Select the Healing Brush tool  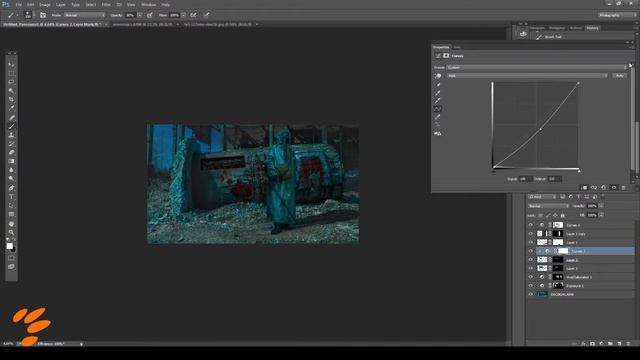[x=11, y=118]
